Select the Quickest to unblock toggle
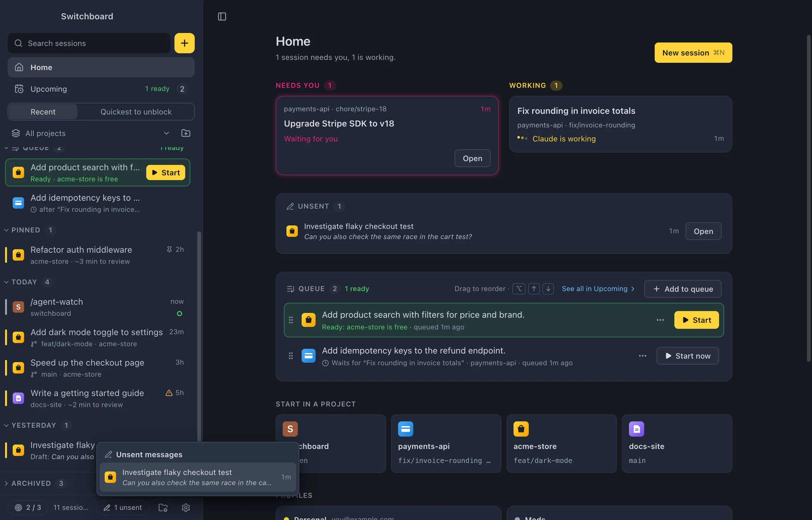Viewport: 812px width, 520px height. click(x=136, y=112)
